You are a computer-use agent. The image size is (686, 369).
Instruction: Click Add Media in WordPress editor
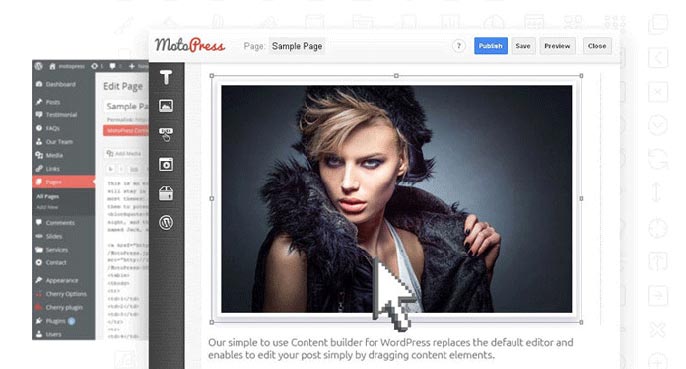pos(124,154)
